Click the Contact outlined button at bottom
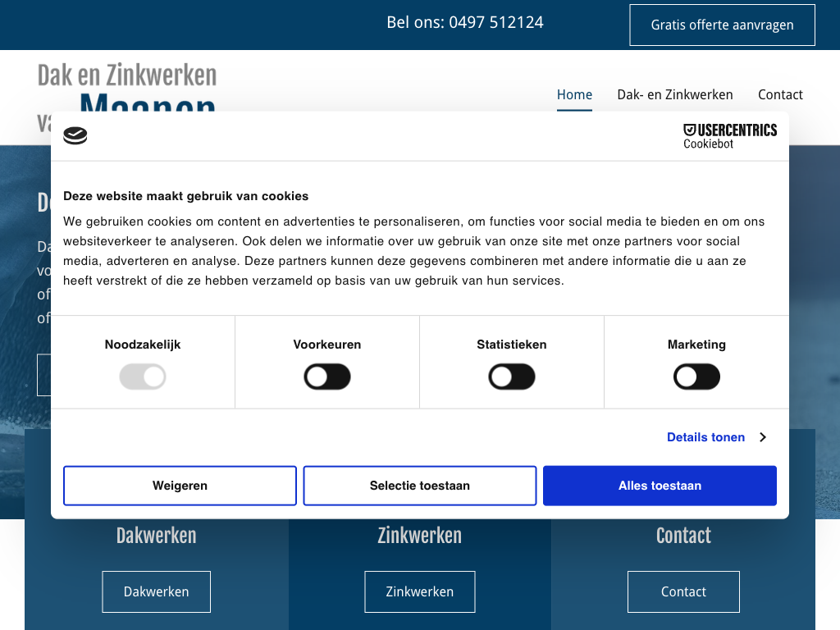Screen dimensions: 840x630 (683, 591)
